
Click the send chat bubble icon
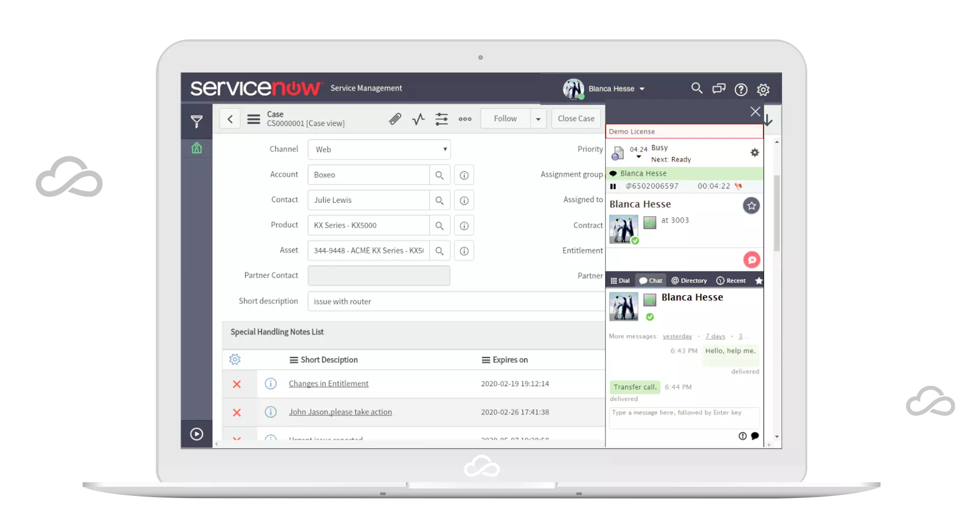(755, 436)
